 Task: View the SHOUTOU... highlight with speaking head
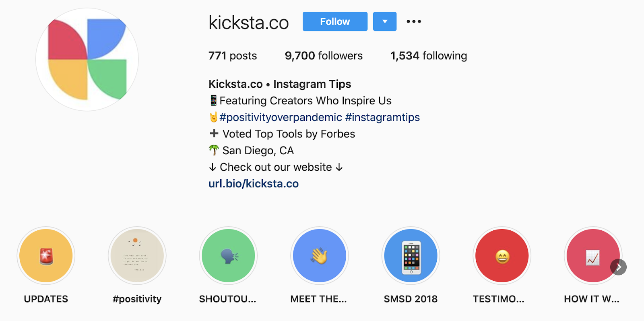[228, 256]
